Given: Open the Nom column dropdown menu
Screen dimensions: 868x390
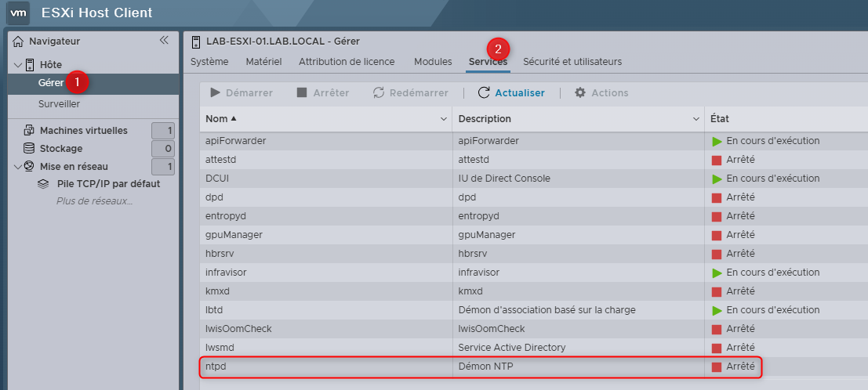Looking at the screenshot, I should 444,119.
